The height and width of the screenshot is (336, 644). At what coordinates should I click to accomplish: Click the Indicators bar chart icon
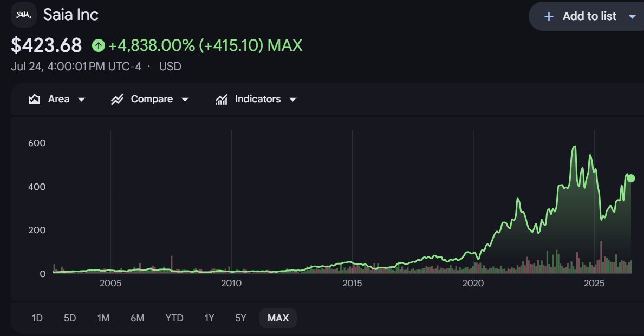pos(222,99)
